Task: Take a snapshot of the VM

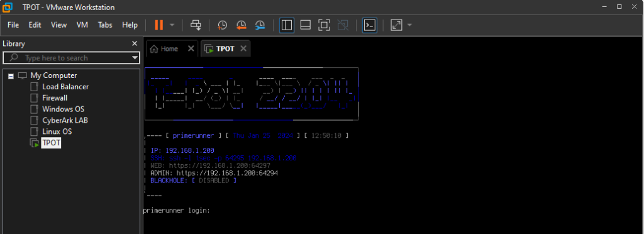Action: coord(222,25)
